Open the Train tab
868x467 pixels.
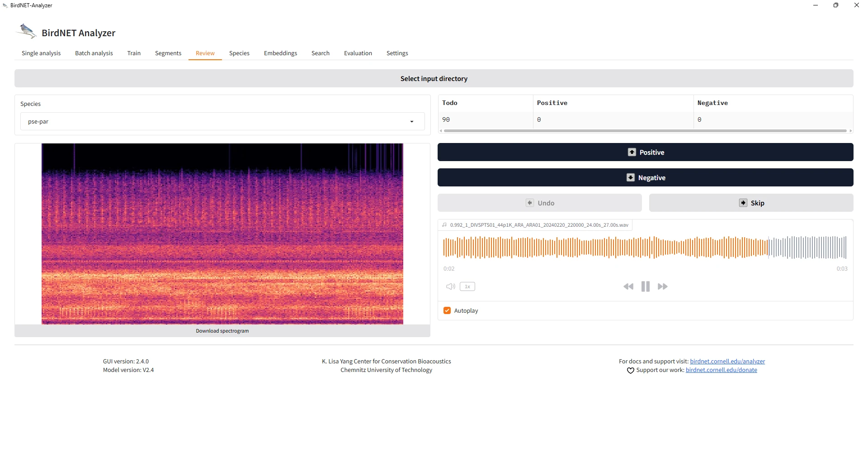pyautogui.click(x=134, y=53)
